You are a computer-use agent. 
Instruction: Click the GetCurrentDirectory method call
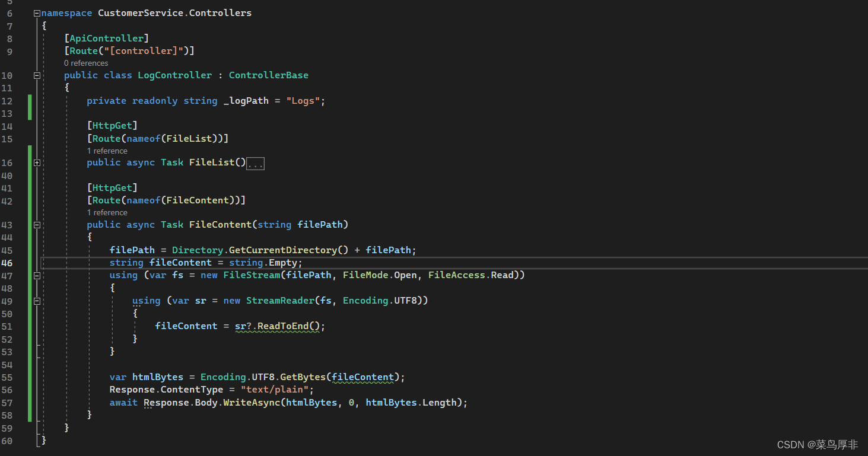(283, 250)
